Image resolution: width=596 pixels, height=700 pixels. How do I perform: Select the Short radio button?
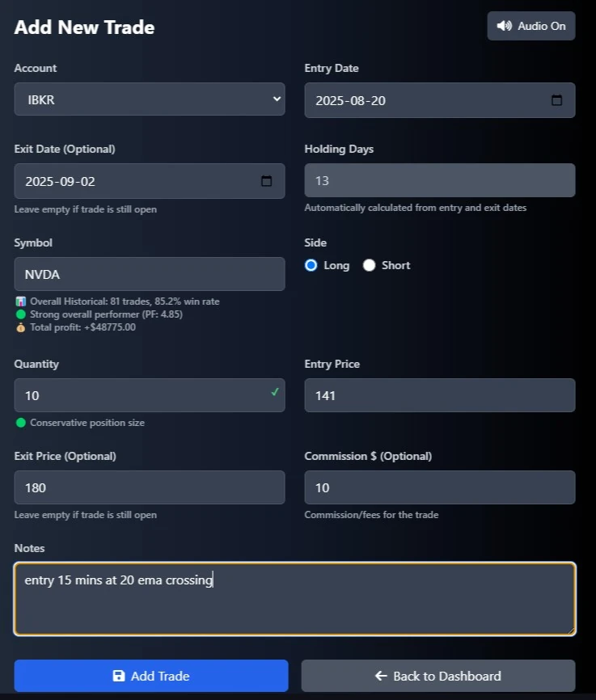pos(370,264)
